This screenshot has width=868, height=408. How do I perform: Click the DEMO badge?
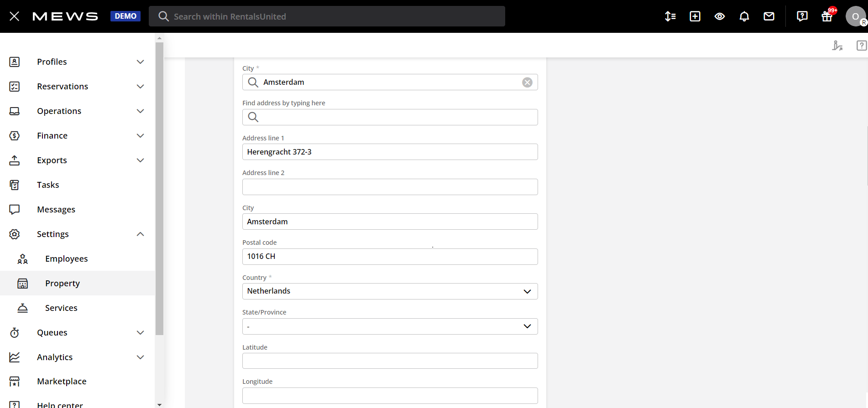125,16
